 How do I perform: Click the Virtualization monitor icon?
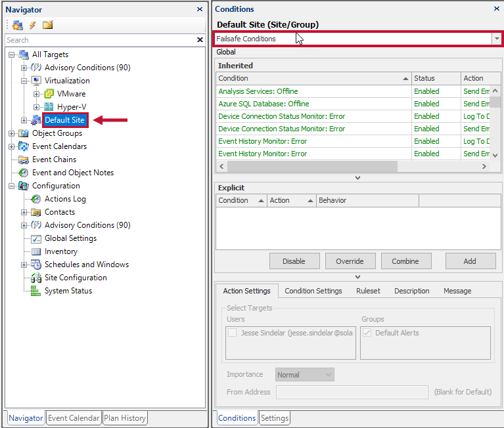[x=36, y=81]
